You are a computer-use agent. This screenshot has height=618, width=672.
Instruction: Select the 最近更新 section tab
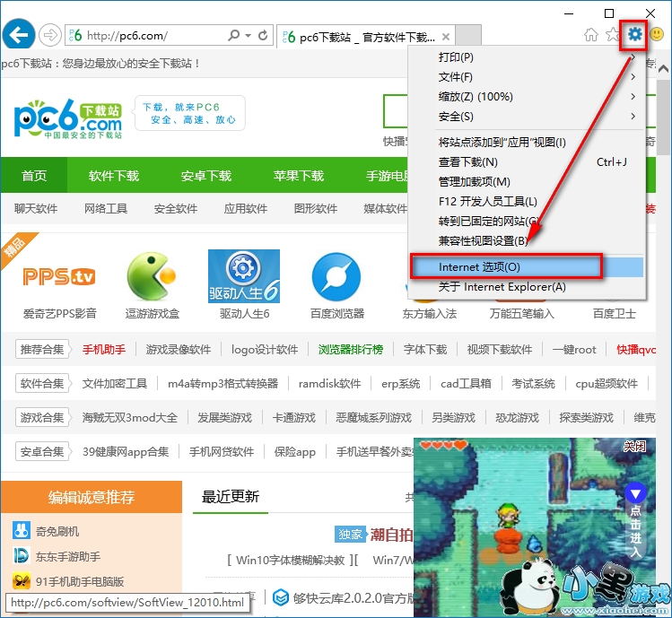[x=231, y=497]
